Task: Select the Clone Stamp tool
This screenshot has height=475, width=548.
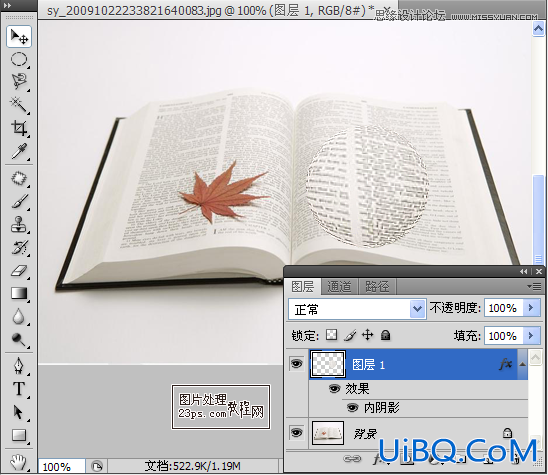Action: tap(19, 224)
